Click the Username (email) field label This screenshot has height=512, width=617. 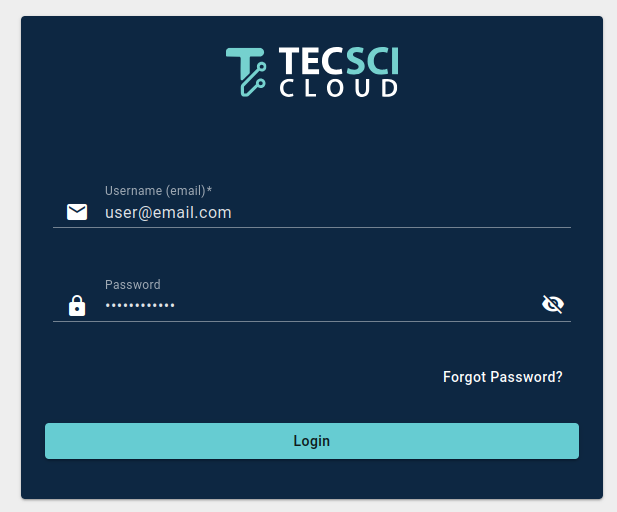click(x=154, y=191)
